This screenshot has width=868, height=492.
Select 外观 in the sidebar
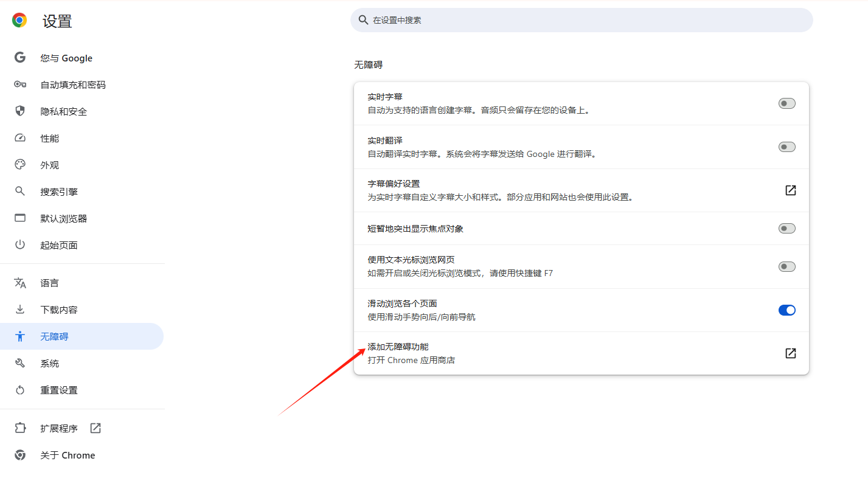82,165
